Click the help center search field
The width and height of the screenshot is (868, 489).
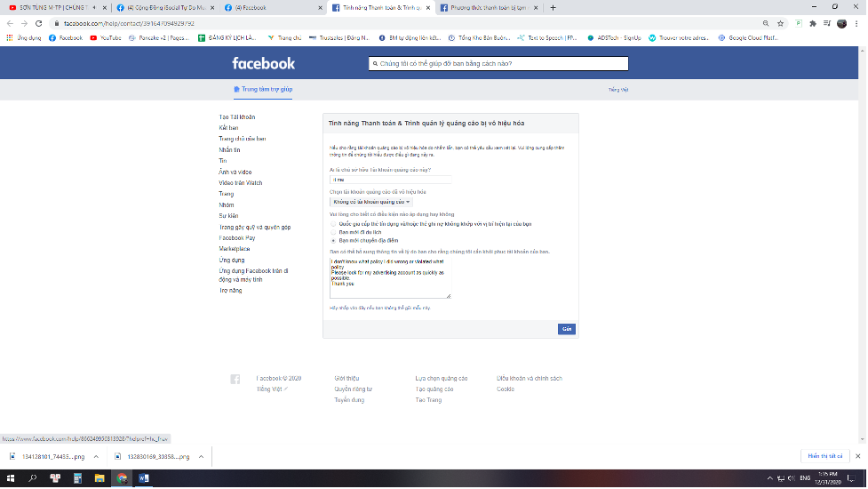(x=498, y=64)
